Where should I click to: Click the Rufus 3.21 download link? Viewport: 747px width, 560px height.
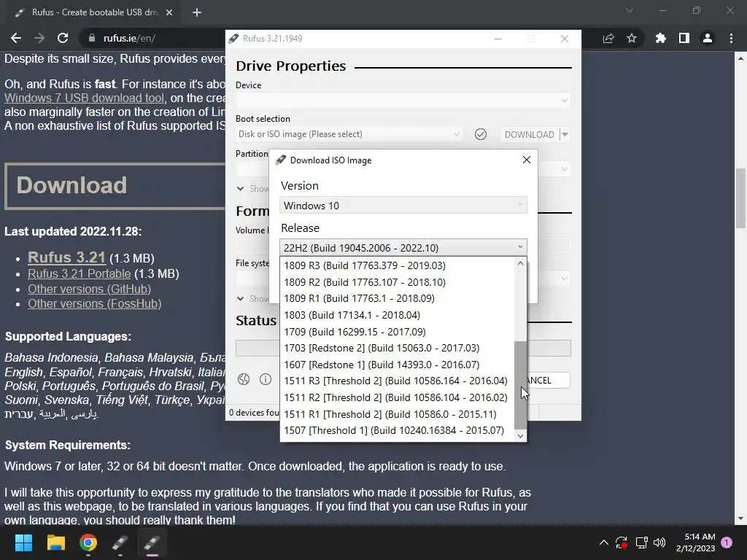(66, 257)
